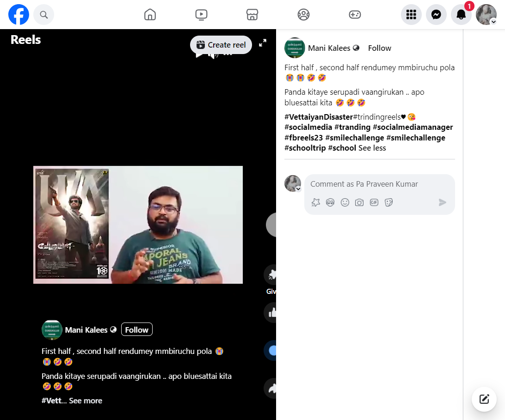This screenshot has height=420, width=505.
Task: Go to the Home feed tab
Action: tap(150, 14)
